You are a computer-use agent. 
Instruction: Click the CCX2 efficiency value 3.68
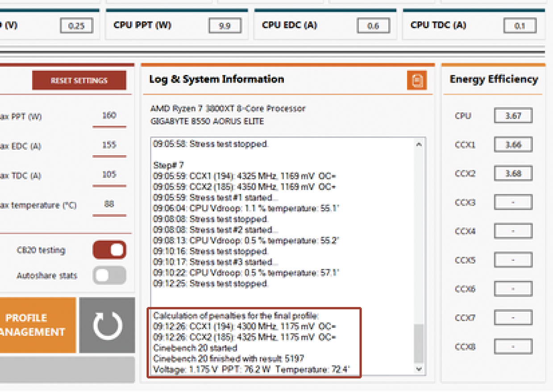[x=513, y=173]
